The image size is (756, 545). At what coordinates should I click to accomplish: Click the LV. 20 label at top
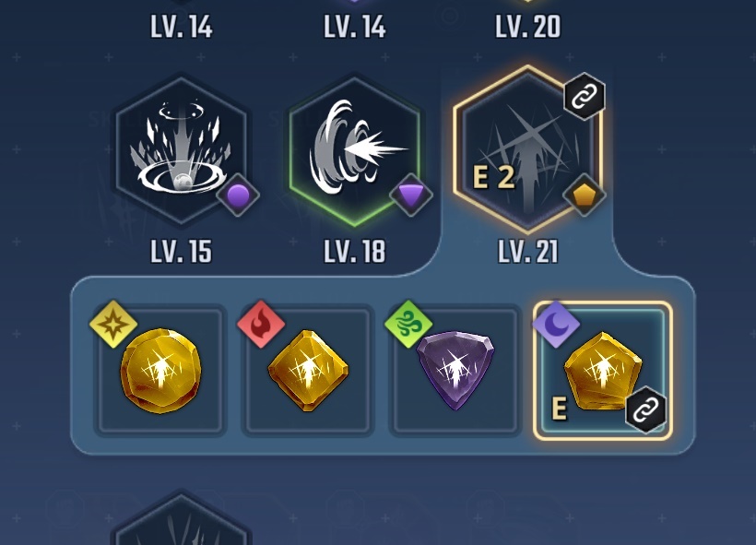tap(528, 27)
